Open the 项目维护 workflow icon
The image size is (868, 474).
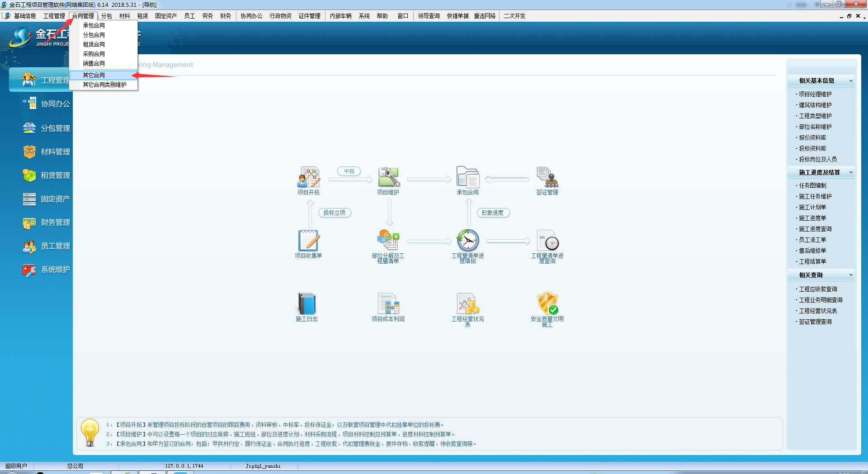coord(388,177)
